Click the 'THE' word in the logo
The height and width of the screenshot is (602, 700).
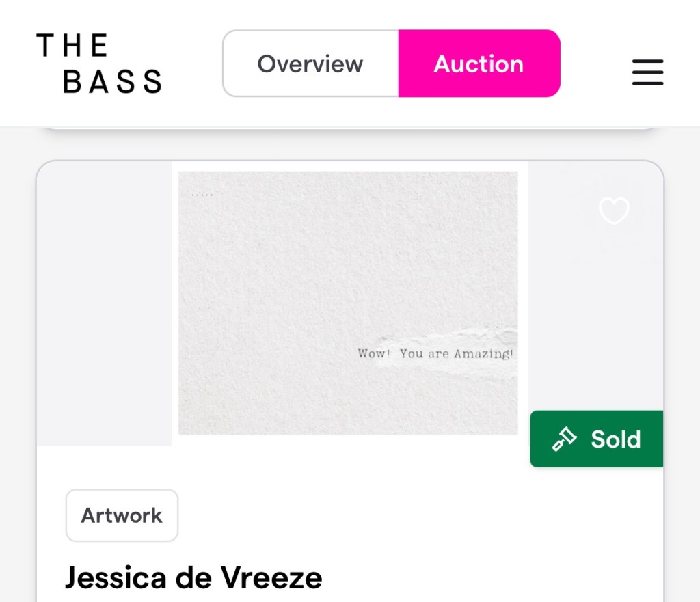72,46
